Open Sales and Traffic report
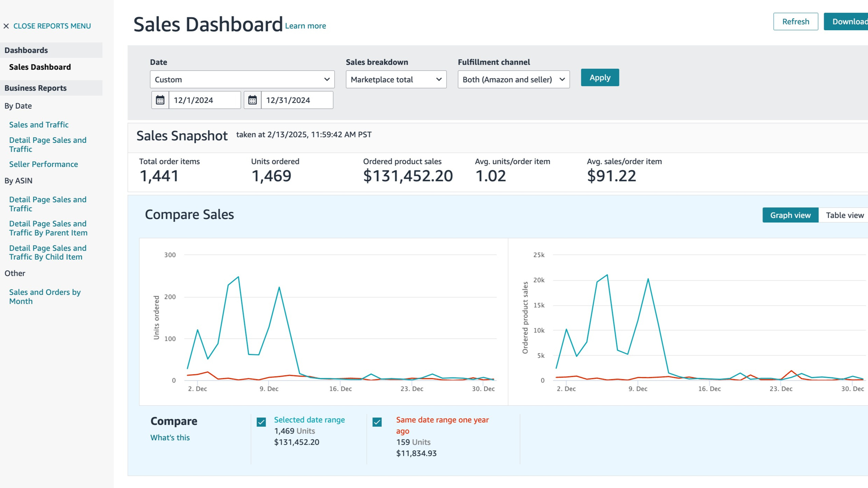 click(39, 125)
